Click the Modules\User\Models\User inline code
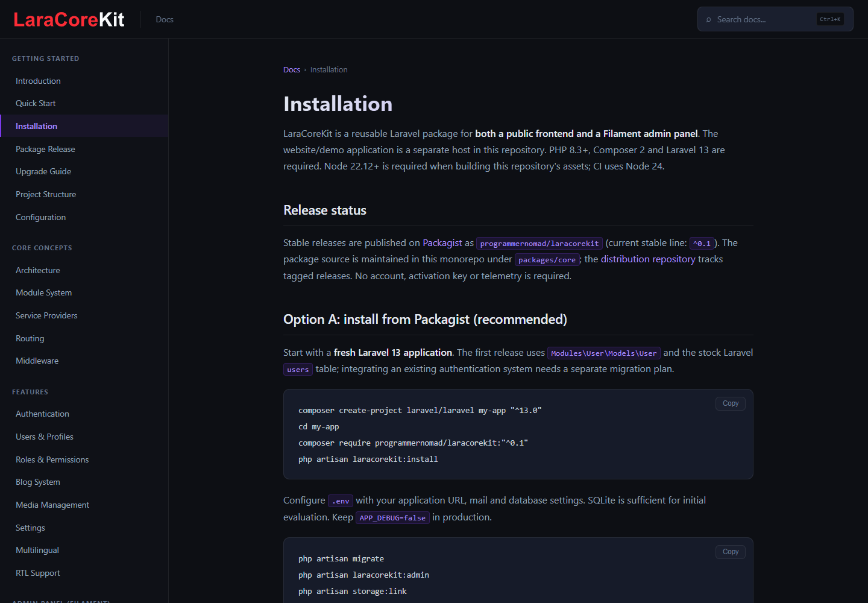 click(x=604, y=353)
